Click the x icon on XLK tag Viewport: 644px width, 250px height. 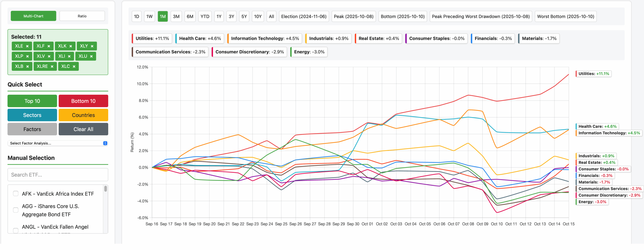pyautogui.click(x=71, y=46)
